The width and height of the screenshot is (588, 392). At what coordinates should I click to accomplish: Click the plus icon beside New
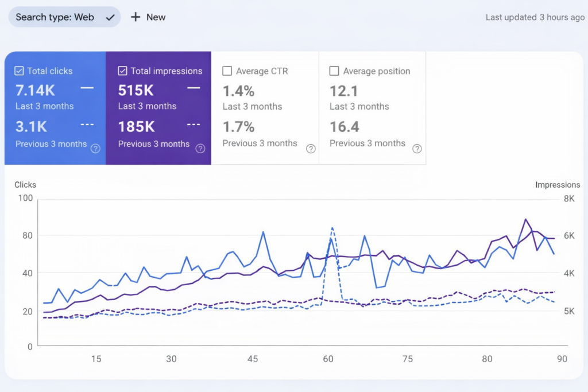point(136,17)
